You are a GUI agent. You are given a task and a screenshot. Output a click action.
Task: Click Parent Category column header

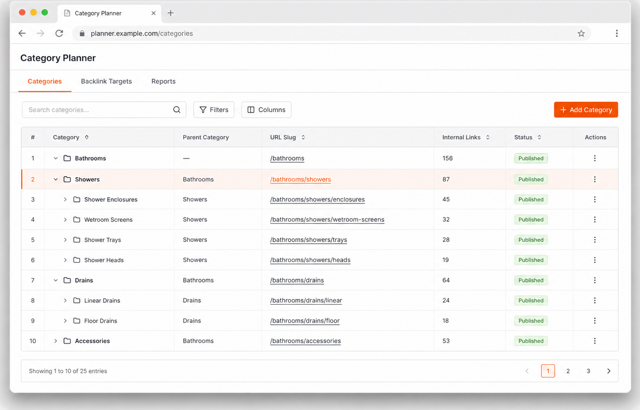[206, 137]
